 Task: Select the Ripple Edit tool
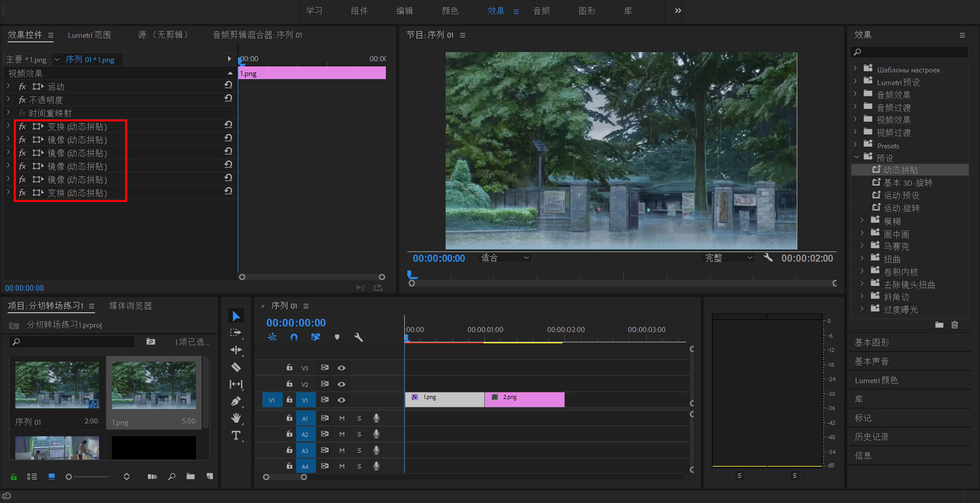pyautogui.click(x=236, y=350)
